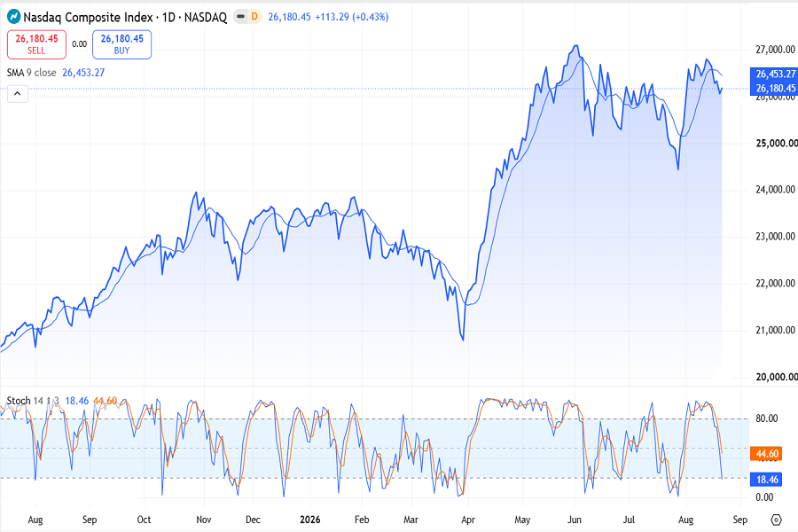Click the Feb label on time axis
Viewport: 798px width, 532px height.
pyautogui.click(x=362, y=520)
